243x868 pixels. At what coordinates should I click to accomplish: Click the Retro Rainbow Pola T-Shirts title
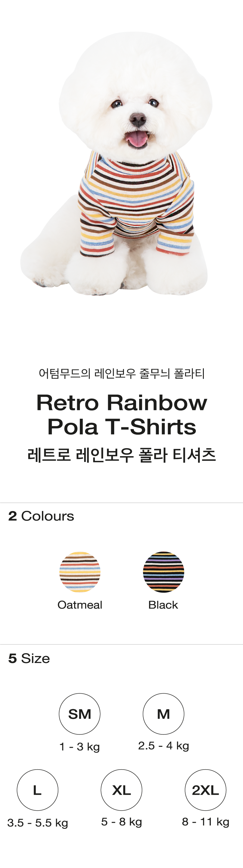click(x=122, y=415)
